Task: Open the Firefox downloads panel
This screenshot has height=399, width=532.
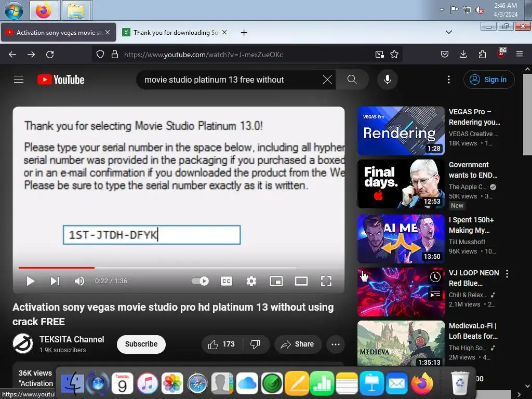Action: 463,54
